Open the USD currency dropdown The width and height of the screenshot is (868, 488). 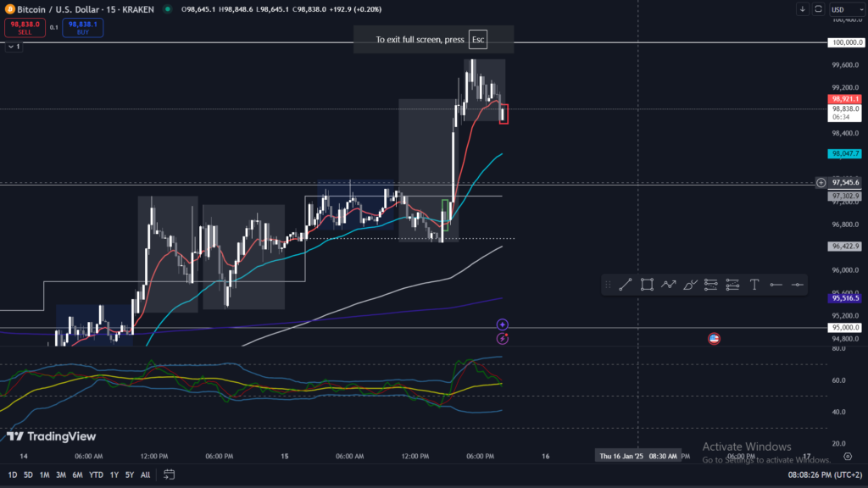tap(840, 9)
